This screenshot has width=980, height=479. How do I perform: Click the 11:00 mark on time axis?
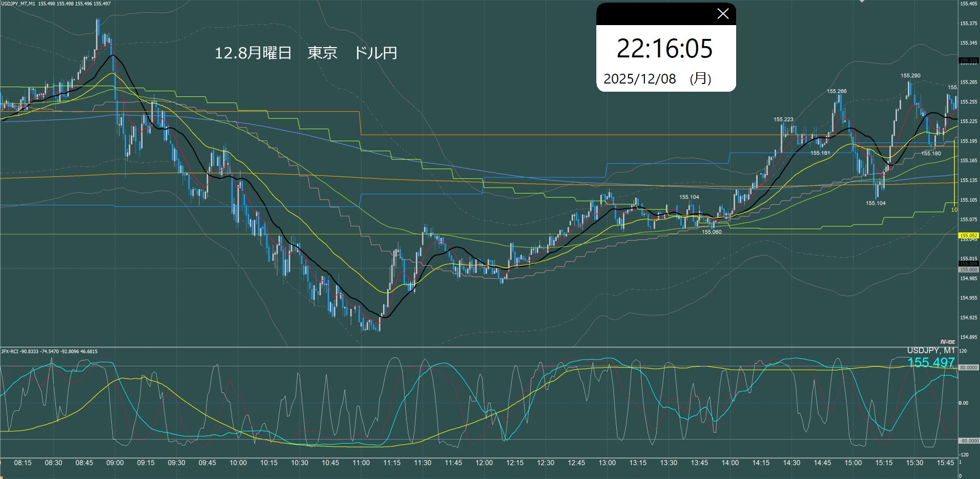(x=361, y=463)
